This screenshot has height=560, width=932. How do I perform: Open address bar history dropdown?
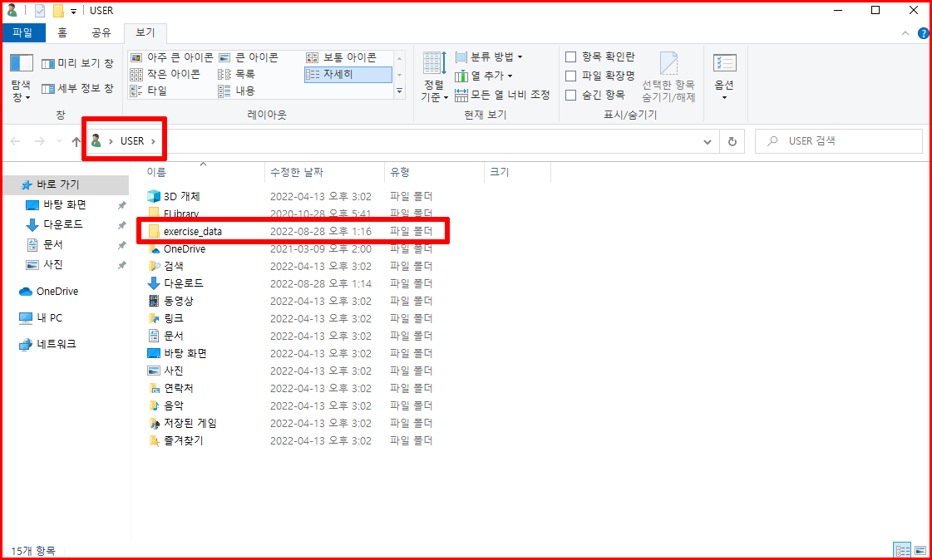(708, 142)
